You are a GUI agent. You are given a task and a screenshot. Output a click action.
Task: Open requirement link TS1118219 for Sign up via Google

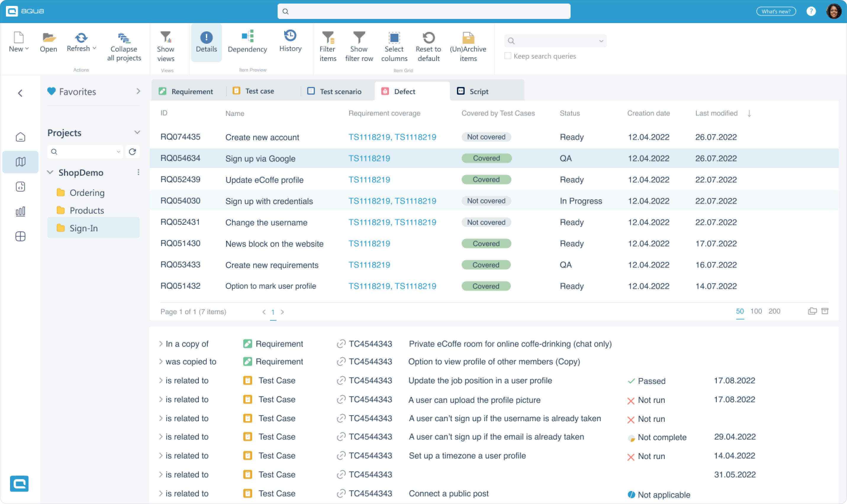(369, 158)
